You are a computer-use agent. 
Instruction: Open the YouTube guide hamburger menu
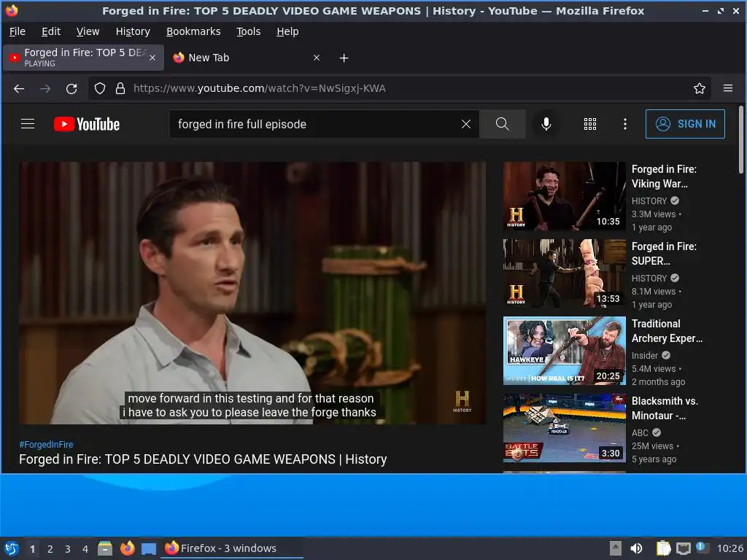[28, 124]
